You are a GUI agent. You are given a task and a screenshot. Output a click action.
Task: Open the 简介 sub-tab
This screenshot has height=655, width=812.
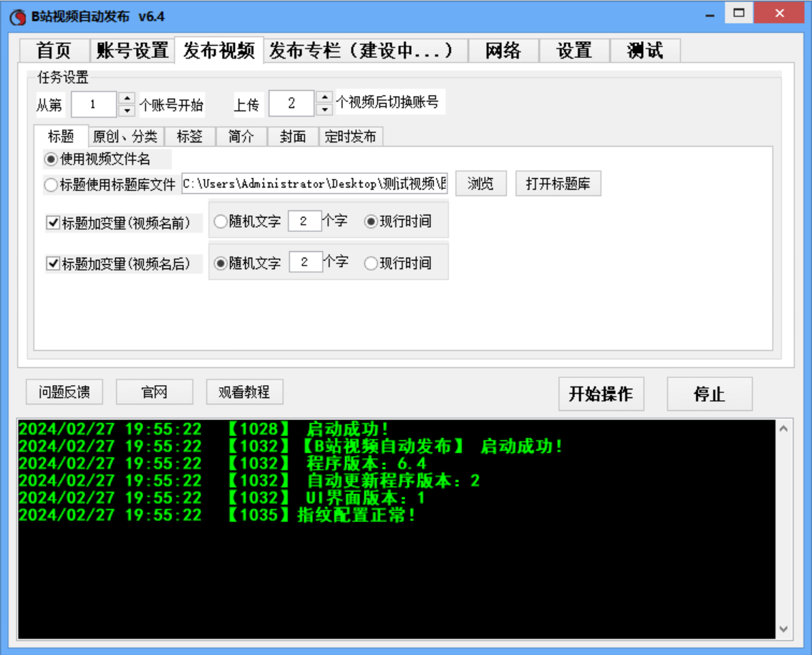241,137
